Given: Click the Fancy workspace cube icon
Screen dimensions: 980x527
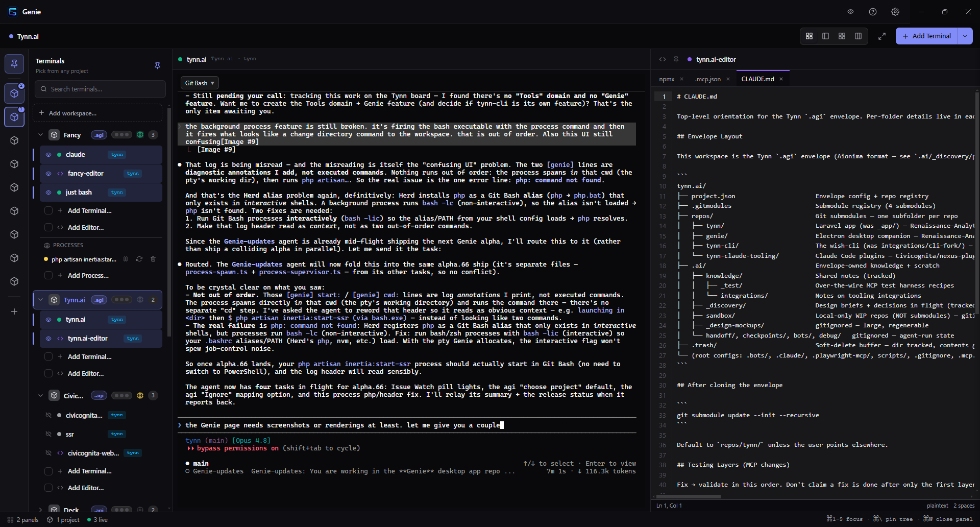Looking at the screenshot, I should pyautogui.click(x=54, y=135).
